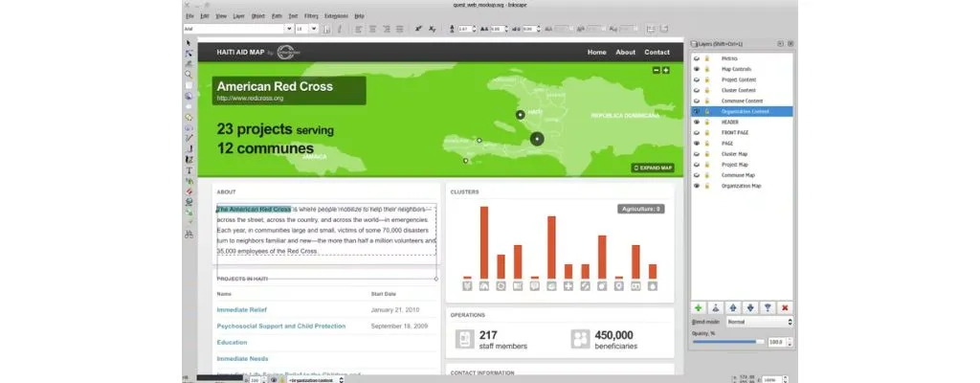This screenshot has height=383, width=980.
Task: Align text left
Action: coord(359,29)
